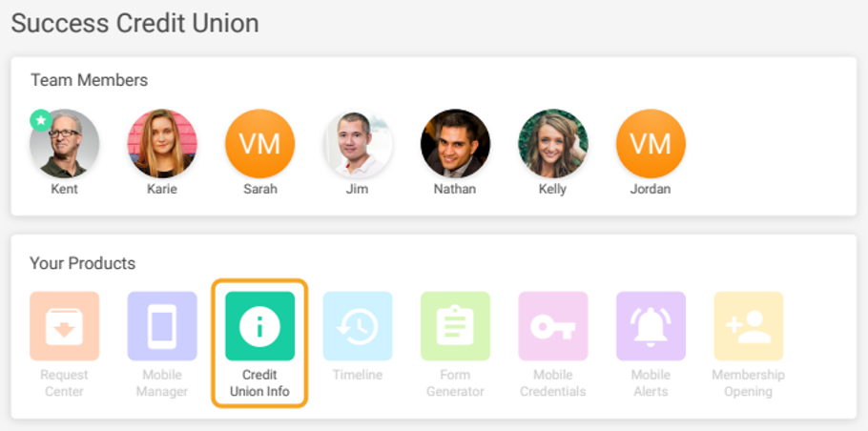The image size is (868, 431).
Task: Open the Form Generator product
Action: [455, 326]
